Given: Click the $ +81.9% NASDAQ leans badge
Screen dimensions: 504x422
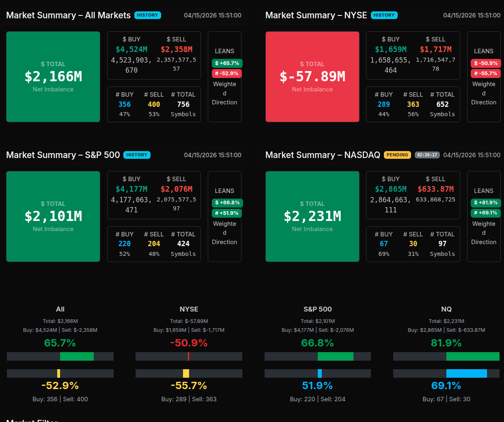Looking at the screenshot, I should click(x=486, y=203).
